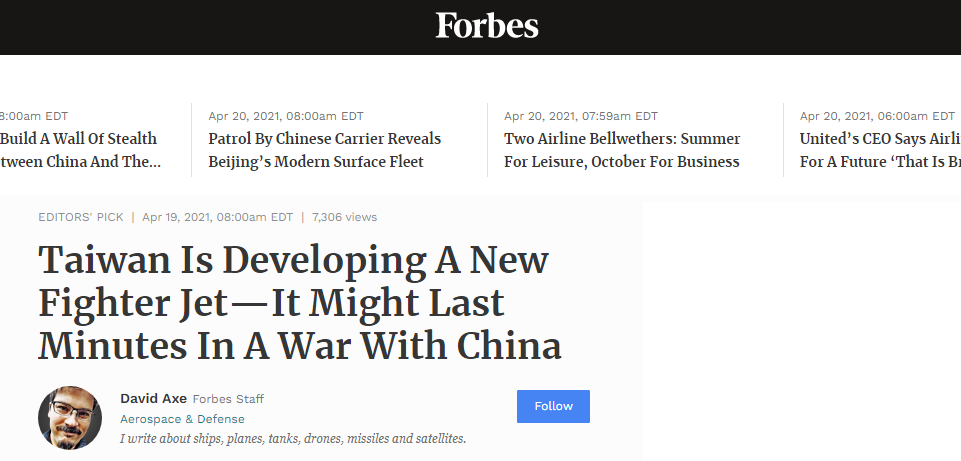Open David Axe's author profile photo
The height and width of the screenshot is (461, 961).
(x=70, y=417)
